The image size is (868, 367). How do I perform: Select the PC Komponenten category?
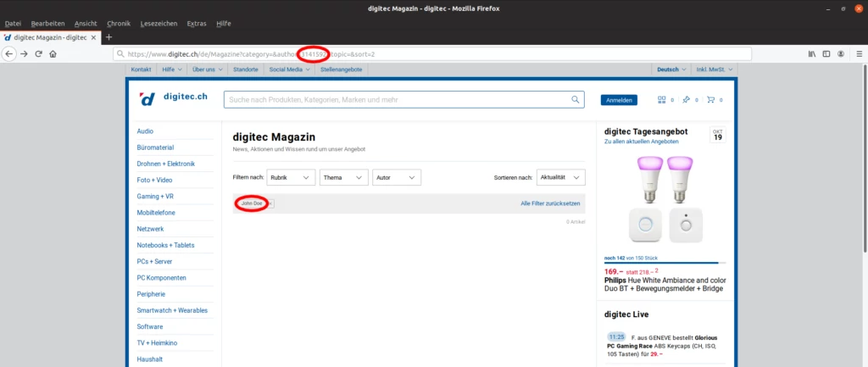162,278
